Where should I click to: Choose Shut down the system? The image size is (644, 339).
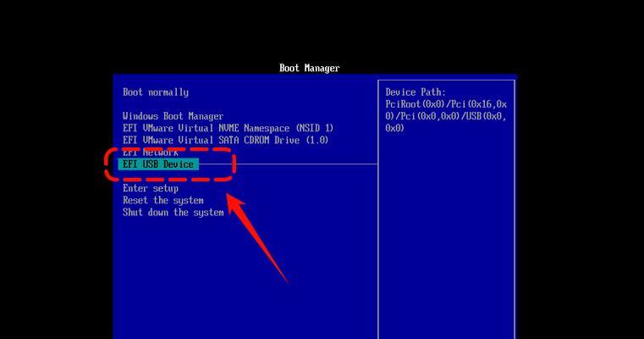[x=173, y=212]
